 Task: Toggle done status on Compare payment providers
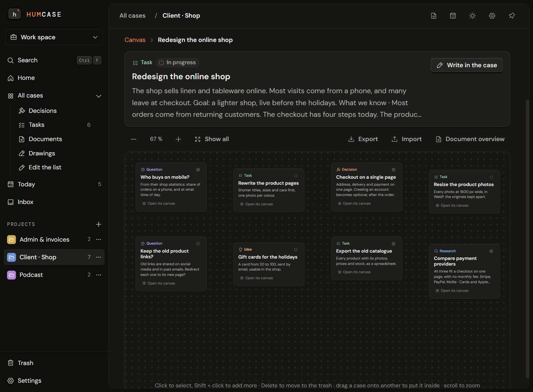coord(491,251)
